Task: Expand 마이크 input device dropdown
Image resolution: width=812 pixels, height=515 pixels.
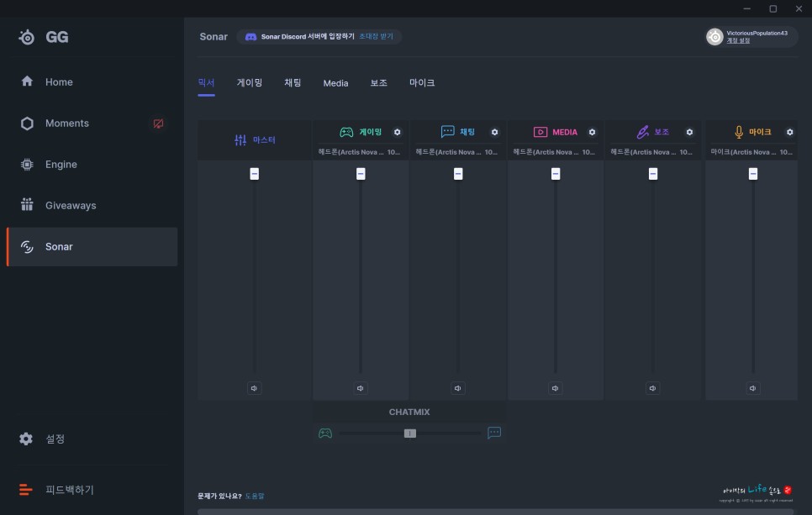Action: (751, 152)
